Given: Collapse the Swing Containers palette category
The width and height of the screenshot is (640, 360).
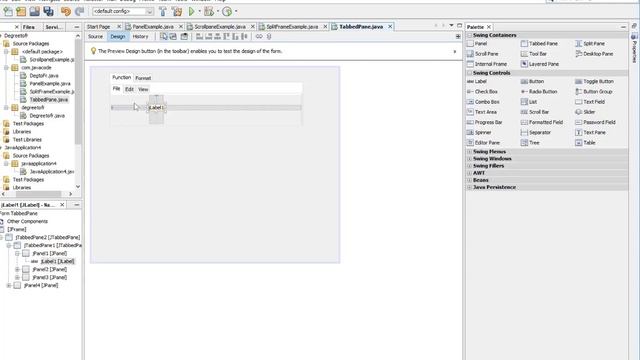Looking at the screenshot, I should [x=469, y=36].
